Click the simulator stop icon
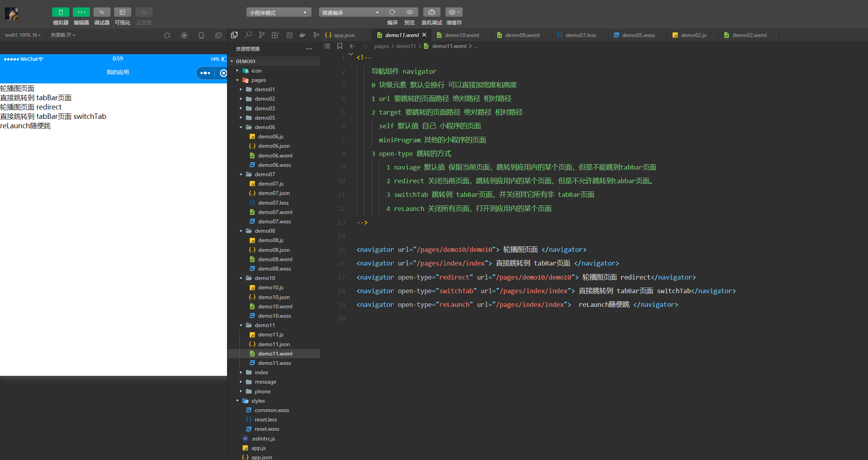This screenshot has height=460, width=868. coord(184,35)
